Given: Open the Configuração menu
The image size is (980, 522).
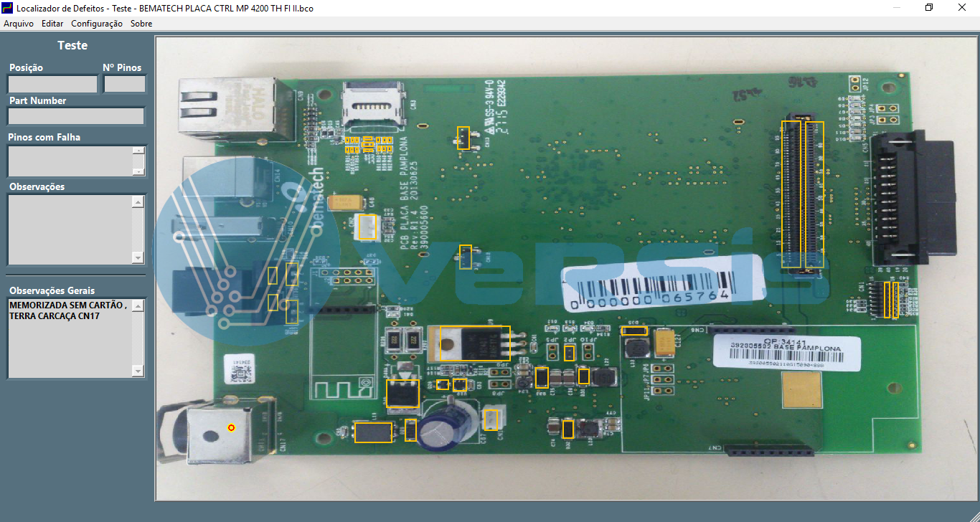Looking at the screenshot, I should pos(97,24).
